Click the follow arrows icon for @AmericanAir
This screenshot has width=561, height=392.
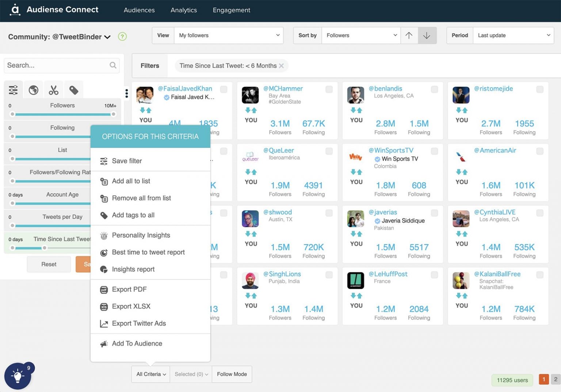(462, 172)
